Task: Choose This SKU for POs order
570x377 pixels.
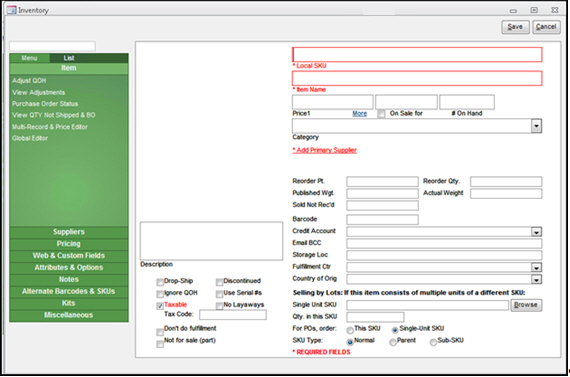Action: pos(350,330)
